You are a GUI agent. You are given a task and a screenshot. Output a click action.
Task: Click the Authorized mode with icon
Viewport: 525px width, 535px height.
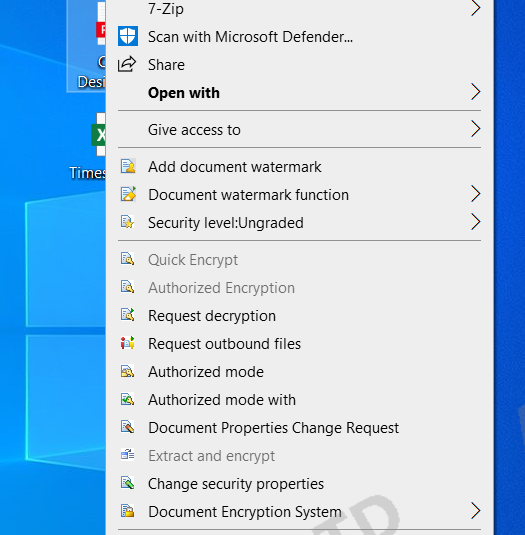pyautogui.click(x=128, y=399)
